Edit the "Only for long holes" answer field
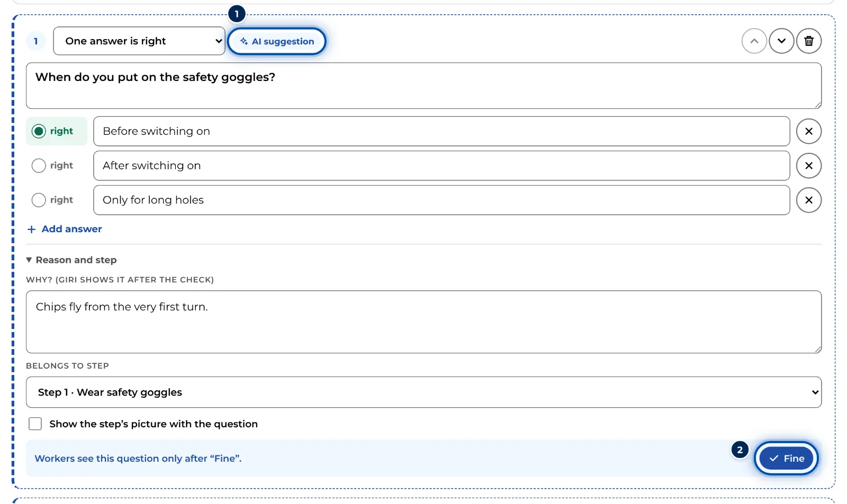Viewport: 847px width, 504px height. (441, 200)
